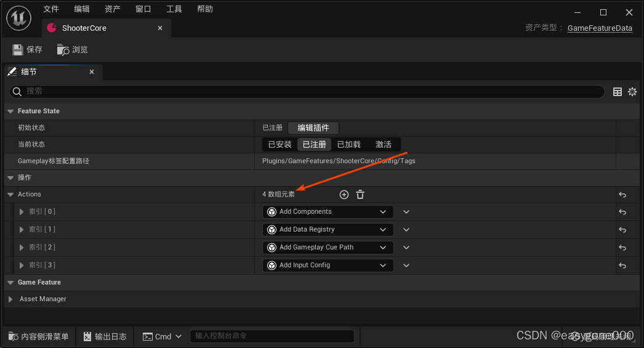
Task: Open element options chevron beside Add Input Config
Action: (x=406, y=265)
